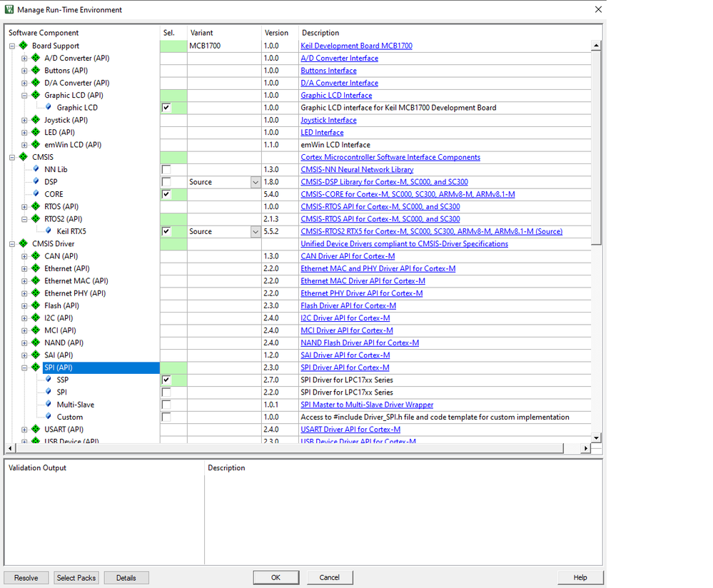Confirm with the OK button
The width and height of the screenshot is (713, 588).
tap(276, 577)
